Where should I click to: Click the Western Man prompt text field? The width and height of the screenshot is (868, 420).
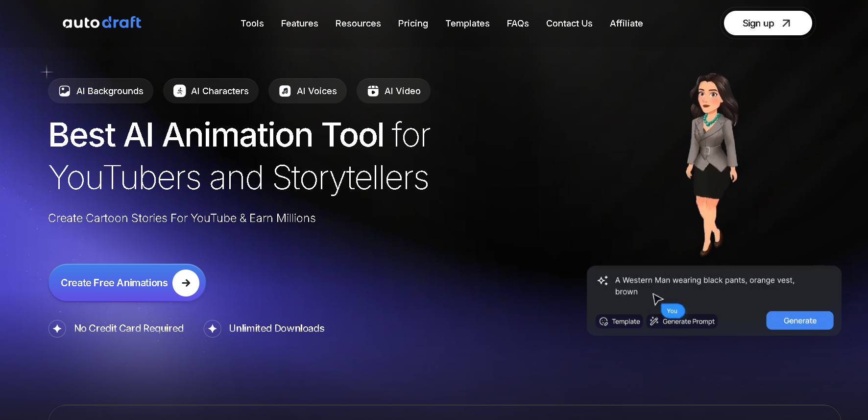(705, 286)
